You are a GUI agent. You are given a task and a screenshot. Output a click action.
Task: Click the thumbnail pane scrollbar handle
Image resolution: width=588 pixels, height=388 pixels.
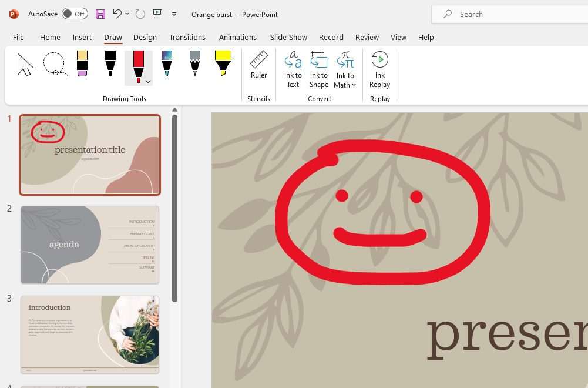[174, 208]
